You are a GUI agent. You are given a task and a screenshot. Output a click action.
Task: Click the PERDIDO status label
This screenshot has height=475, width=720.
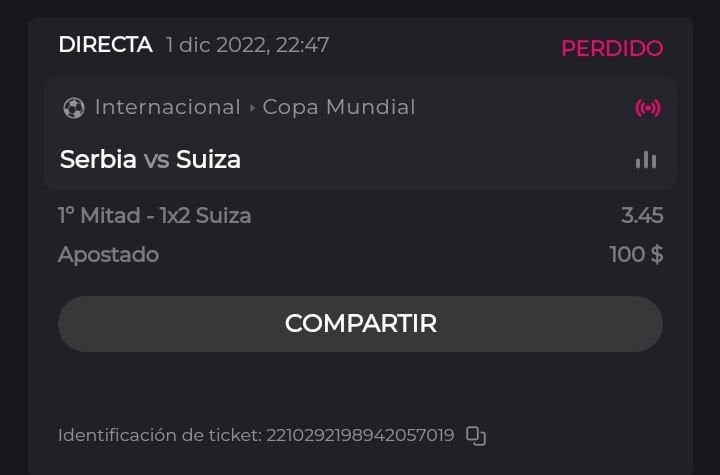[x=611, y=48]
